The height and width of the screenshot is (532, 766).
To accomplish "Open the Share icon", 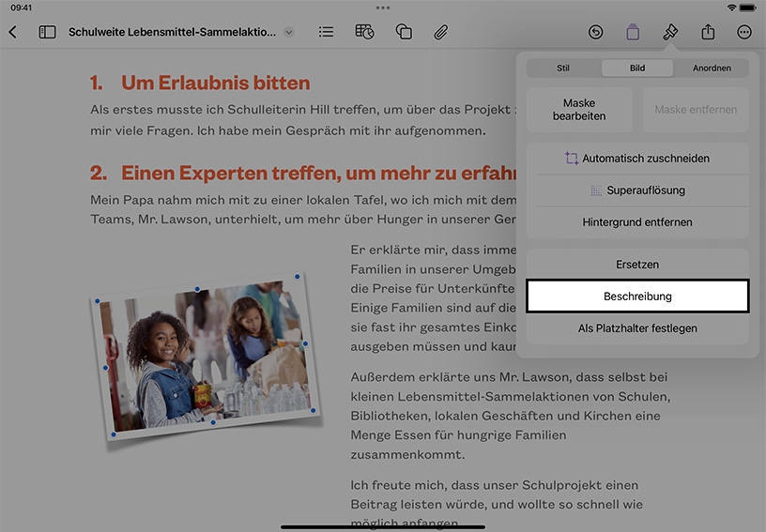I will 708,32.
